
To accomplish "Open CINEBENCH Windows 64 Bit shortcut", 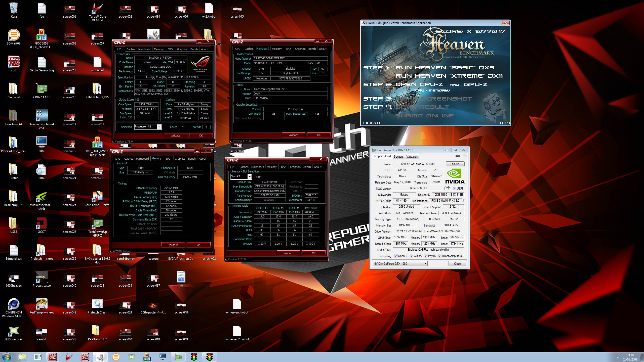I will tap(14, 308).
